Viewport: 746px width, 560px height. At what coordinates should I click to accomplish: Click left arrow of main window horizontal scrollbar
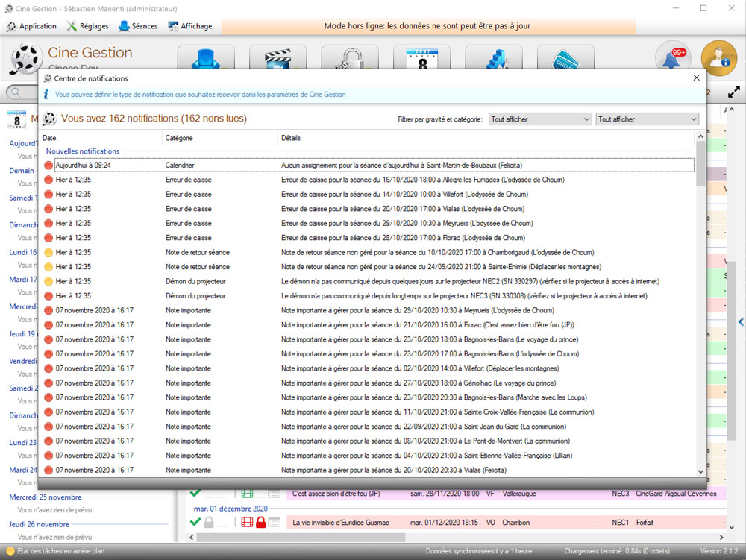click(191, 538)
